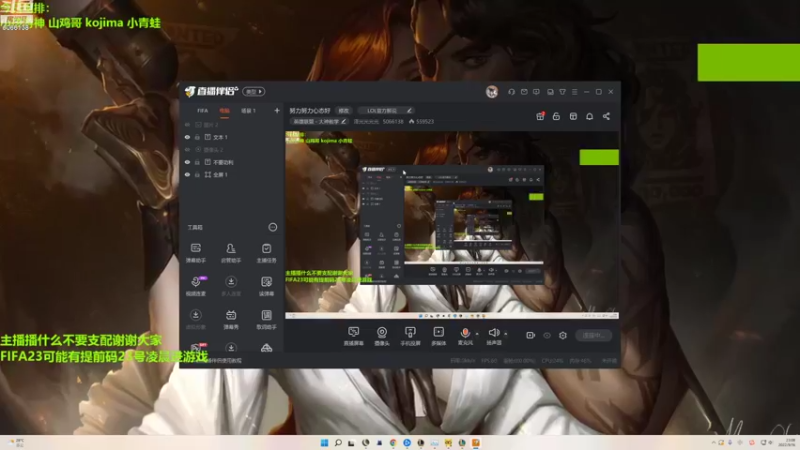Edit the LOL官方解说 tag with its pencil
Screen dimensions: 800x450
click(409, 111)
